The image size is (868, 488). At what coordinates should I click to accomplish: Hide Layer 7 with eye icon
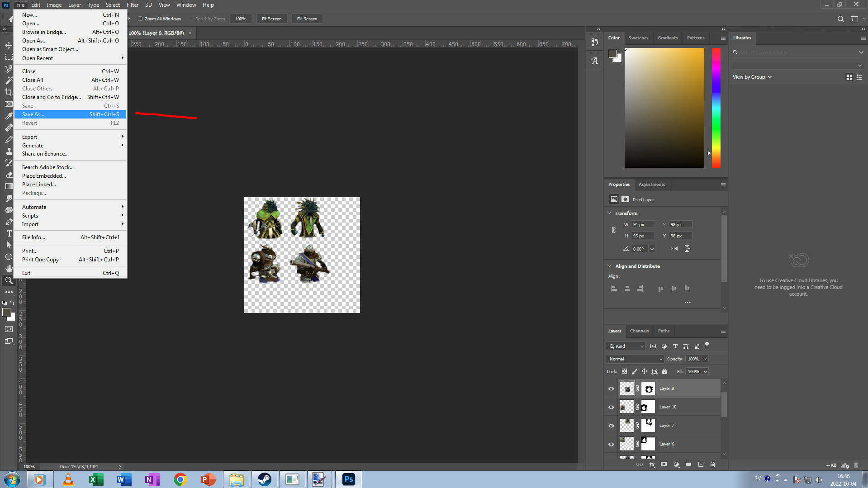611,426
